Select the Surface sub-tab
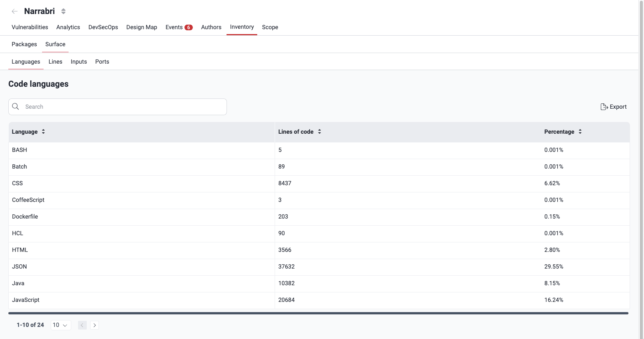 pyautogui.click(x=55, y=44)
